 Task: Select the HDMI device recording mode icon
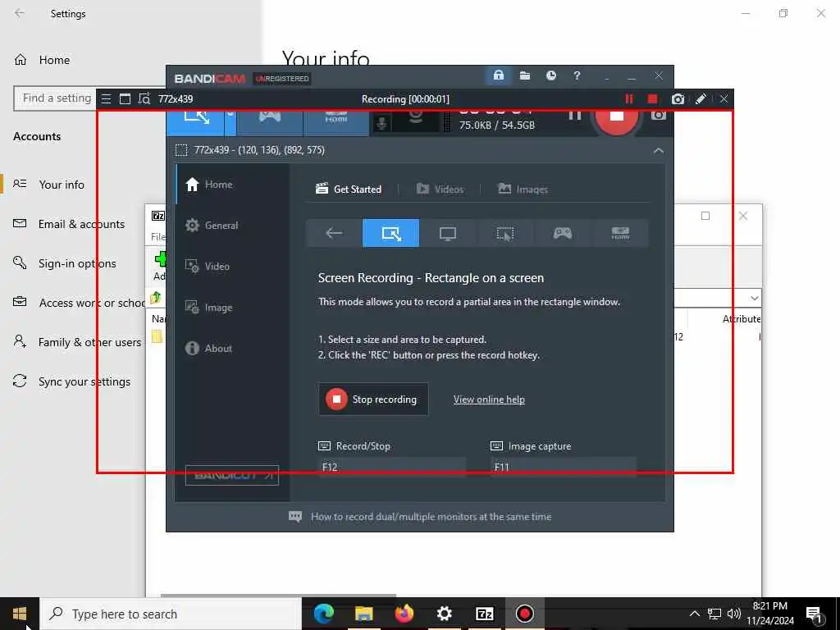[620, 233]
